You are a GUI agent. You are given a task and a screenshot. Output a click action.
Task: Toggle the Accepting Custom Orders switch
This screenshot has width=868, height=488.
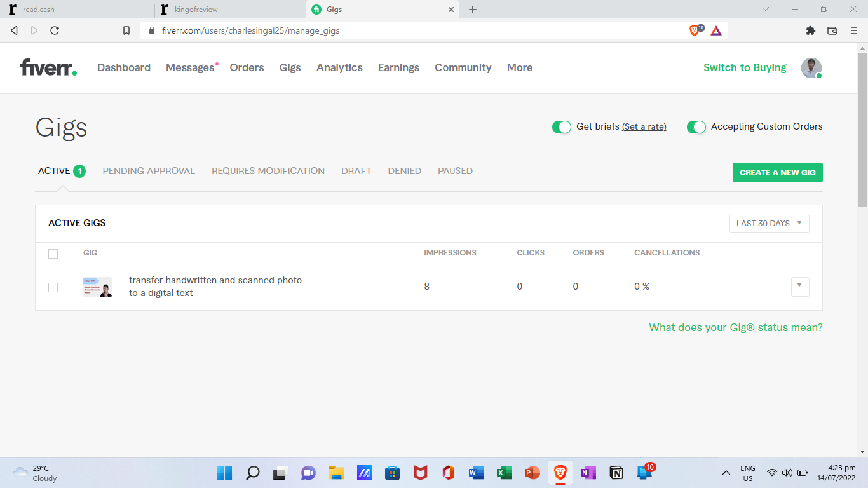[x=696, y=127]
